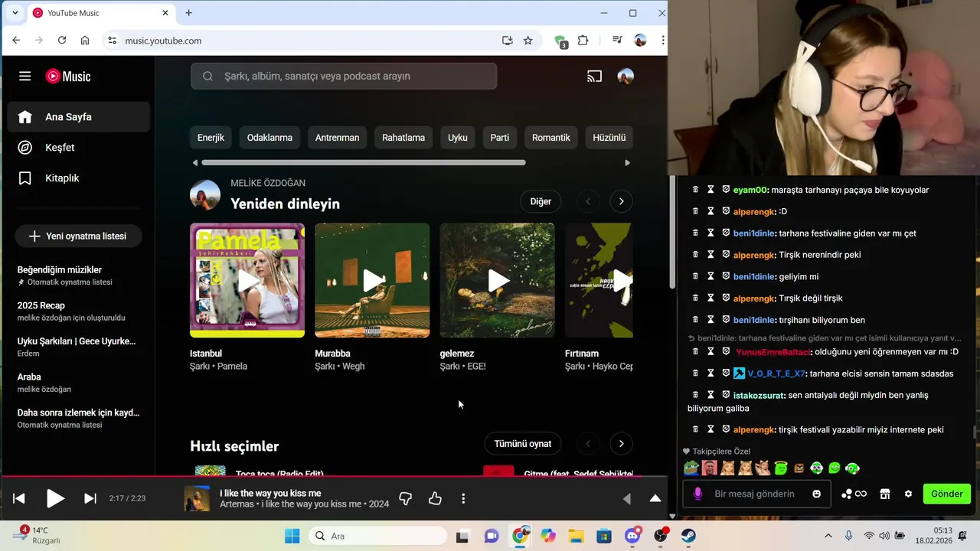980x551 pixels.
Task: Open the Uyku Şarkıları playlist
Action: (79, 347)
